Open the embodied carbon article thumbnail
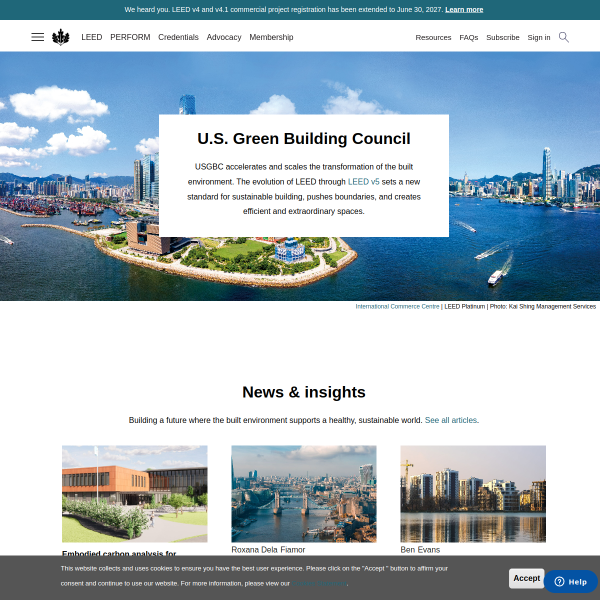Image resolution: width=600 pixels, height=600 pixels. (135, 494)
